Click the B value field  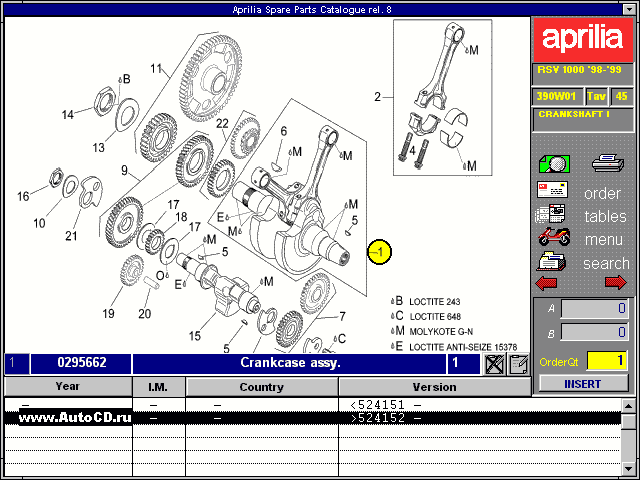(594, 332)
